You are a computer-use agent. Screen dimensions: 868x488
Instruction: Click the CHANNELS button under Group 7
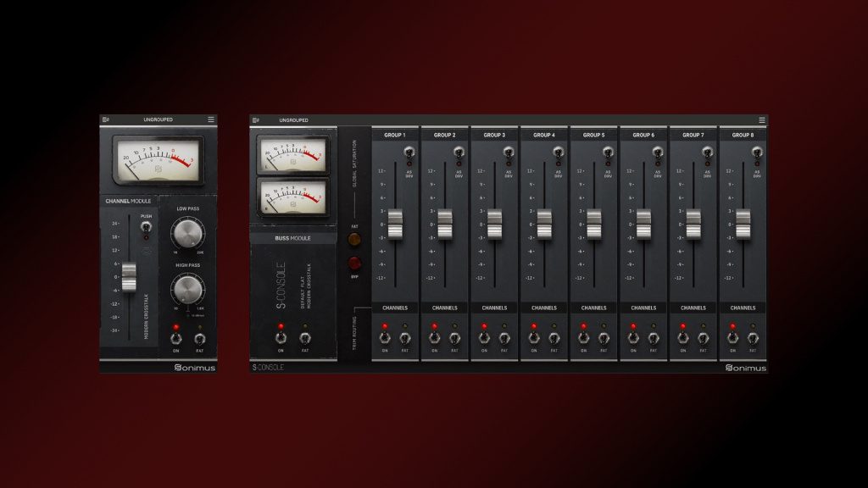point(693,308)
